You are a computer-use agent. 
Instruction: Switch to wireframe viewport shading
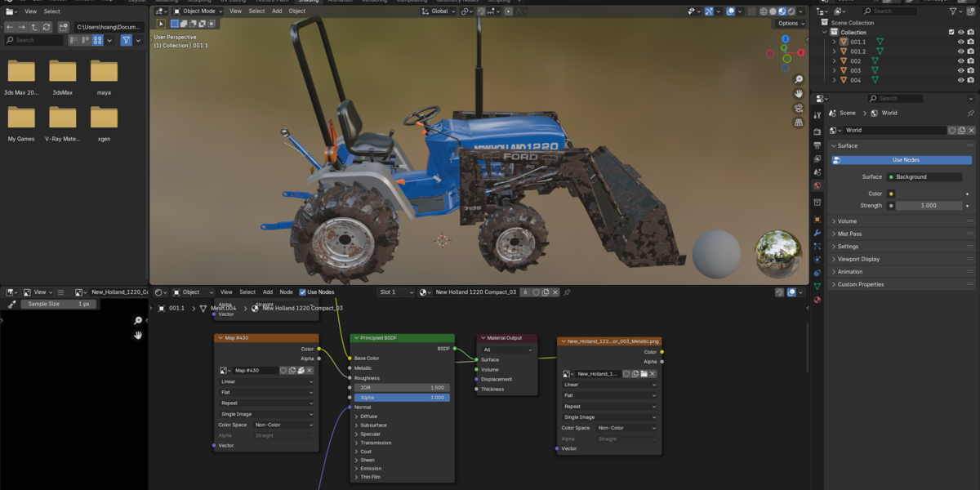764,11
